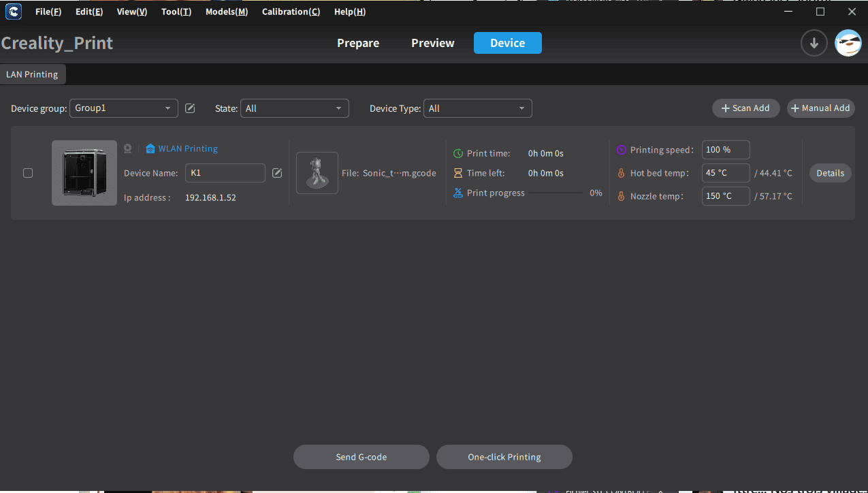Image resolution: width=868 pixels, height=493 pixels.
Task: Click the One-click Printing button
Action: [x=504, y=457]
